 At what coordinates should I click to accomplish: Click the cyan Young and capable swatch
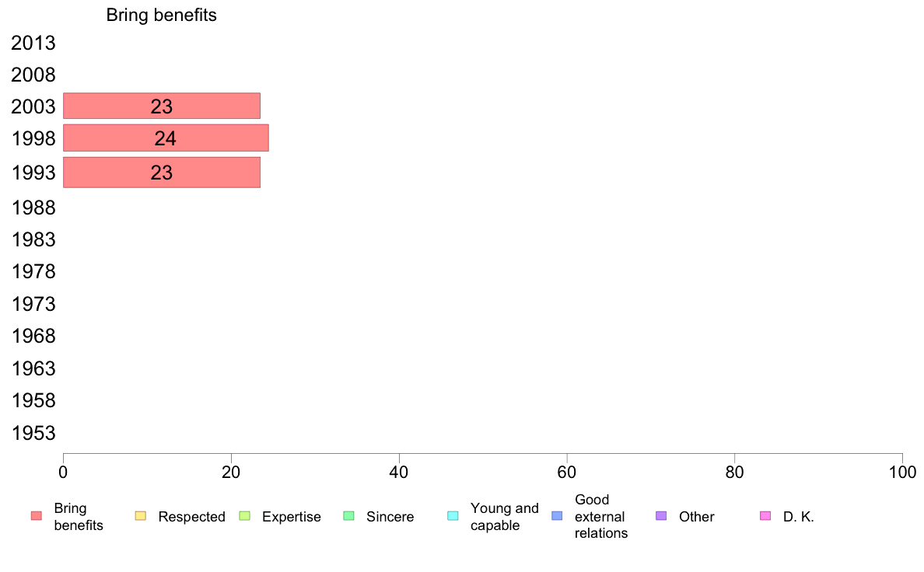click(x=453, y=516)
